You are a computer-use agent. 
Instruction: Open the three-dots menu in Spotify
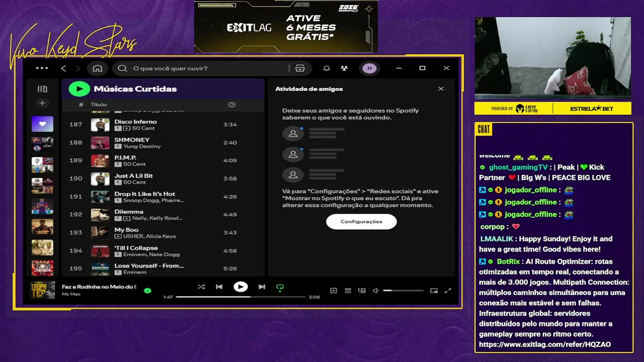(x=42, y=68)
